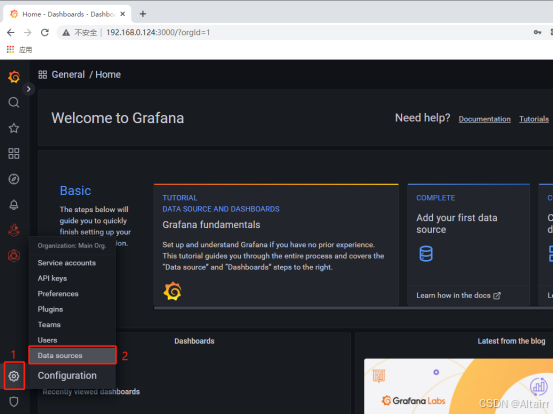Open the Documentation link
Viewport: 553px width, 415px height.
(x=484, y=119)
